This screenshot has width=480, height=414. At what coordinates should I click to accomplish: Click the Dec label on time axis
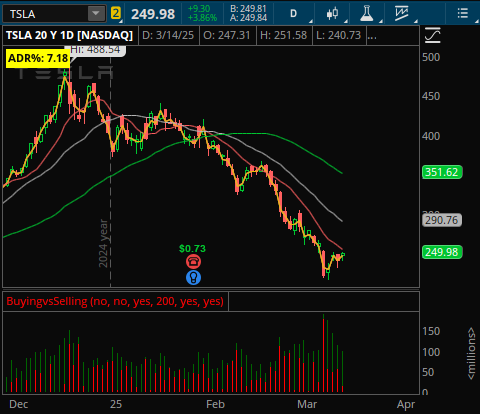19,404
